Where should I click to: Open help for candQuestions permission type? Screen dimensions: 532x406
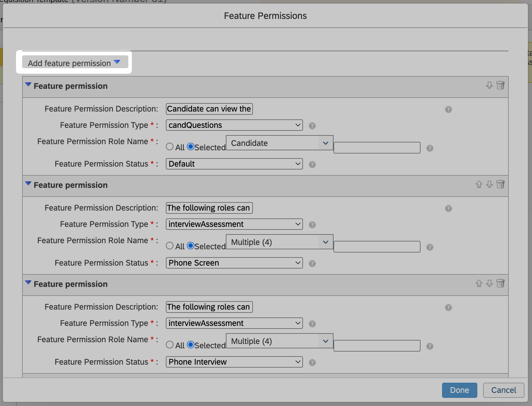(312, 126)
